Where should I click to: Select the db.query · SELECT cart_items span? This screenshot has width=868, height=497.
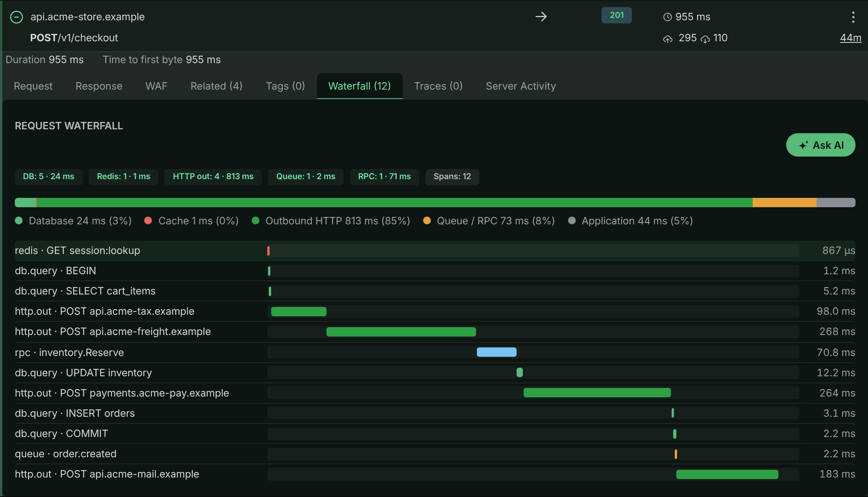coord(435,291)
